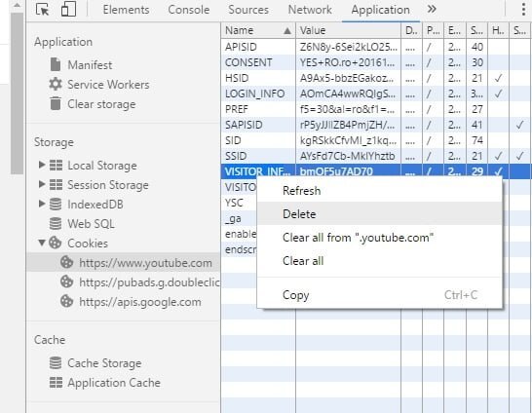Activate the inspect element picker icon
Viewport: 532px width, 413px height.
point(43,10)
